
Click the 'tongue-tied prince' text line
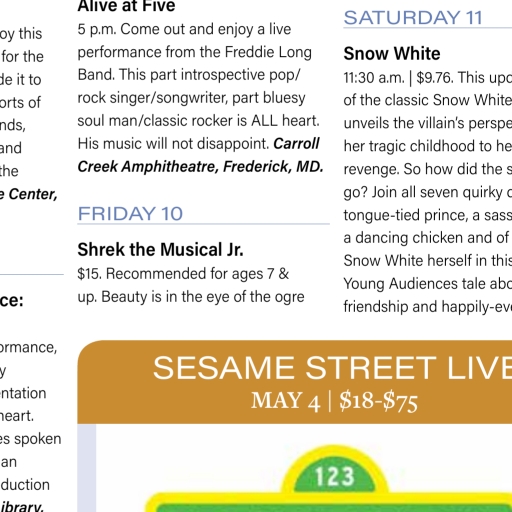pyautogui.click(x=428, y=215)
